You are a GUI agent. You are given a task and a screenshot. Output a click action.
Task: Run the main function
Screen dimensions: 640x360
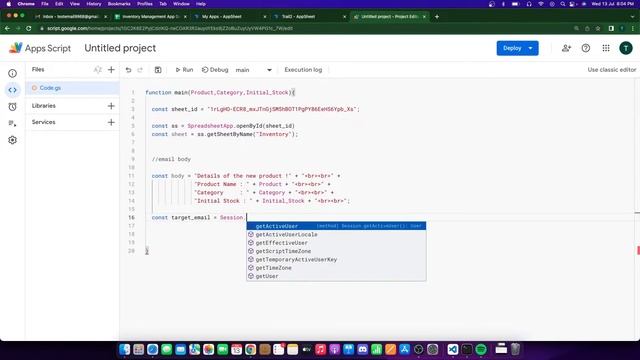point(184,70)
